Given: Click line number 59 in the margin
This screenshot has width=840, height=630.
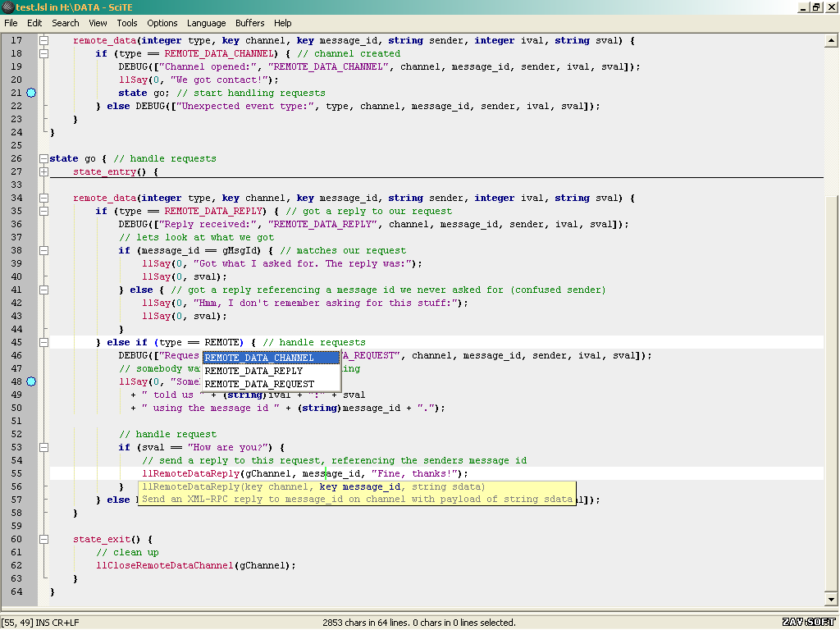Looking at the screenshot, I should point(16,526).
